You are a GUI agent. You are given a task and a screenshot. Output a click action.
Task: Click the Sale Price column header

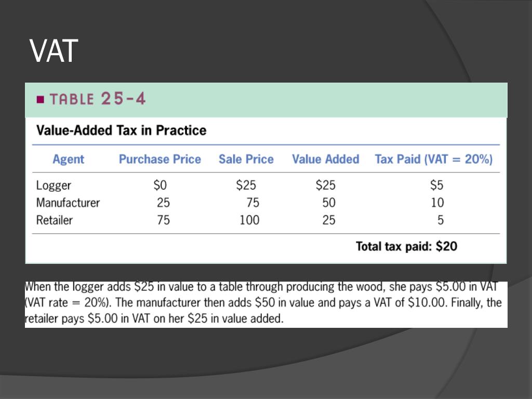coord(246,159)
